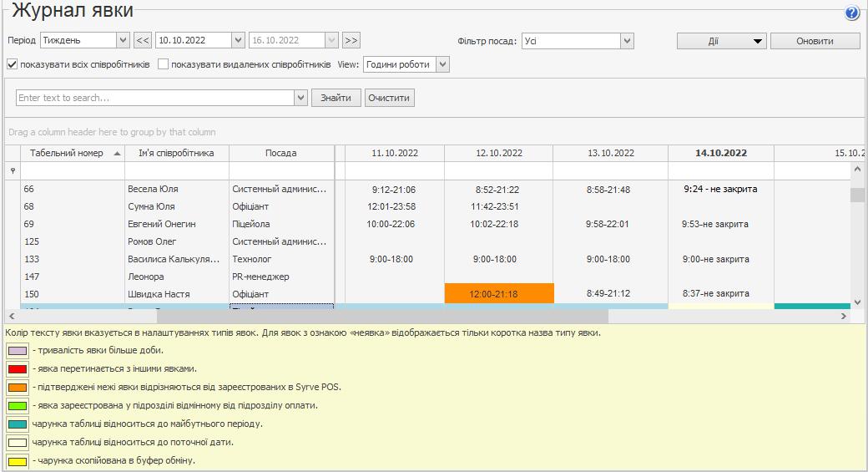Viewport: 868px width, 472px height.
Task: Uncheck 'показувати всіх співробітників' checkbox
Action: [x=13, y=64]
